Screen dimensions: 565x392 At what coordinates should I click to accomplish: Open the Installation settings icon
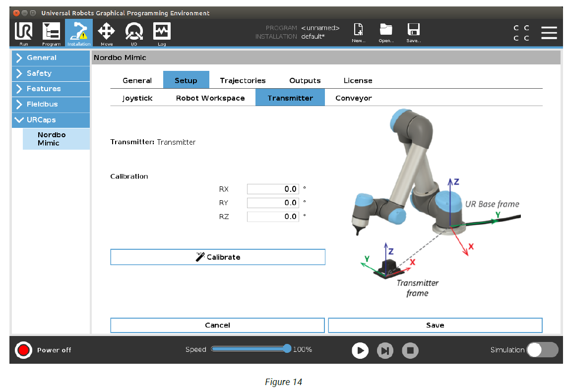pyautogui.click(x=79, y=33)
